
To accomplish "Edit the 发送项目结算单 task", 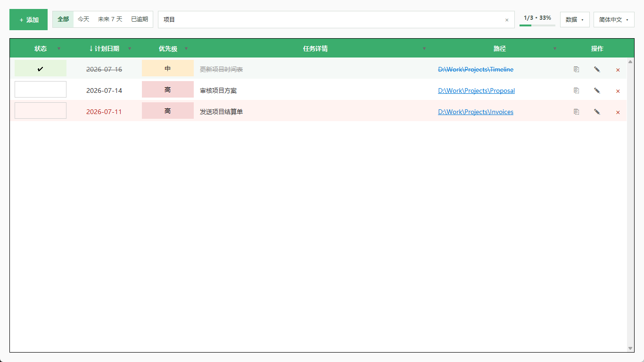I will click(597, 112).
